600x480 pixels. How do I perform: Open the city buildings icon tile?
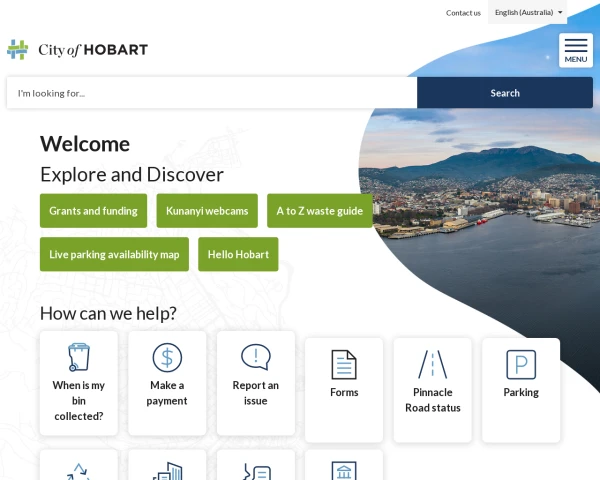(167, 470)
